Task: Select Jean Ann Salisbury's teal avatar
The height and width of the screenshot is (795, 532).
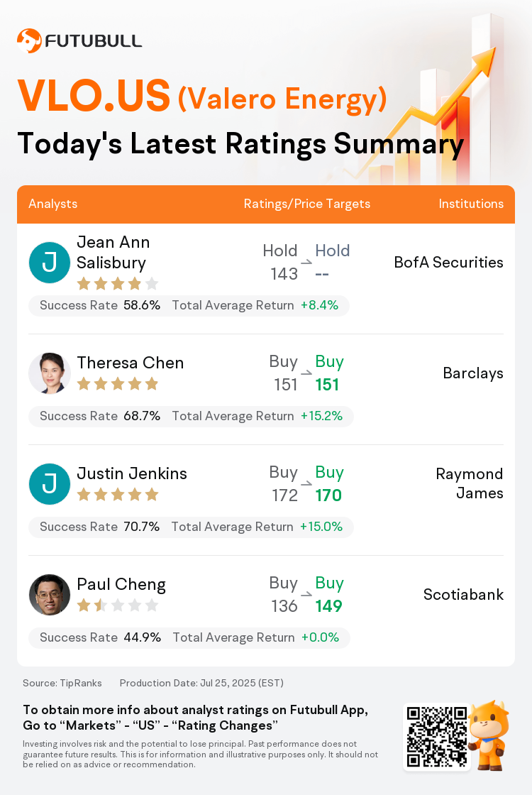Action: [50, 263]
